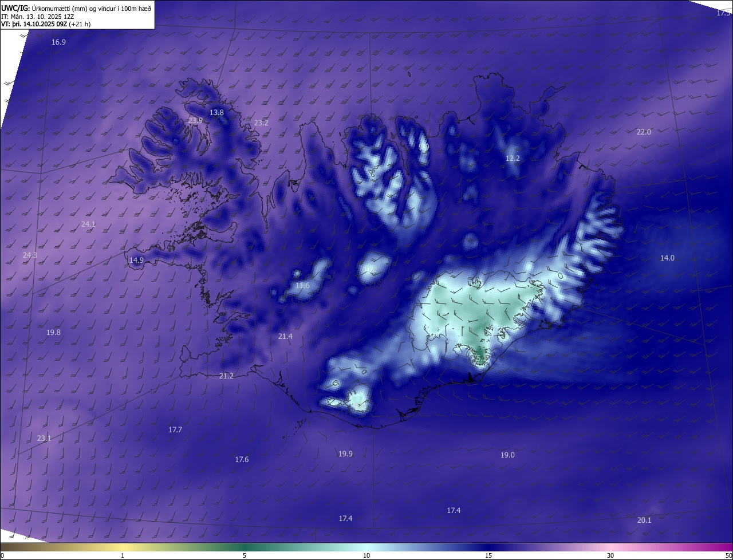Click the 13.8 value label
733x560 pixels.
(x=216, y=113)
